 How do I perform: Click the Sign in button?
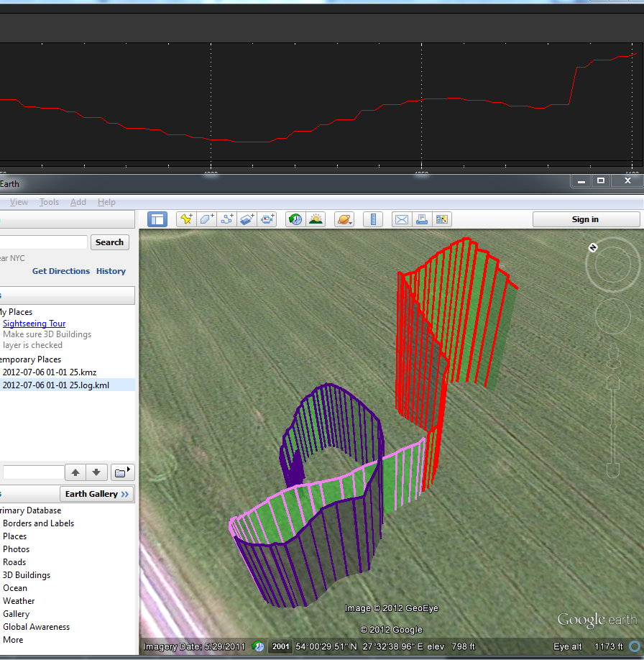pyautogui.click(x=585, y=219)
